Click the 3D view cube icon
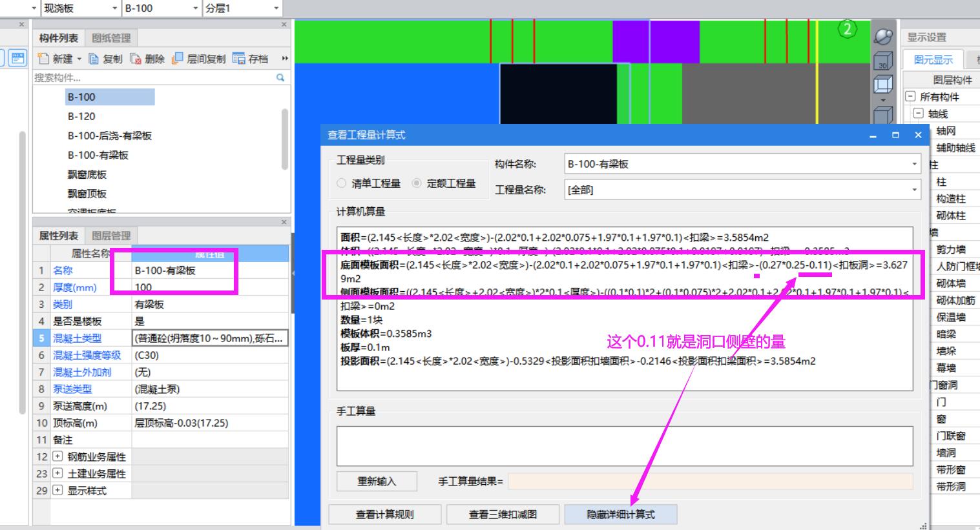 point(882,61)
